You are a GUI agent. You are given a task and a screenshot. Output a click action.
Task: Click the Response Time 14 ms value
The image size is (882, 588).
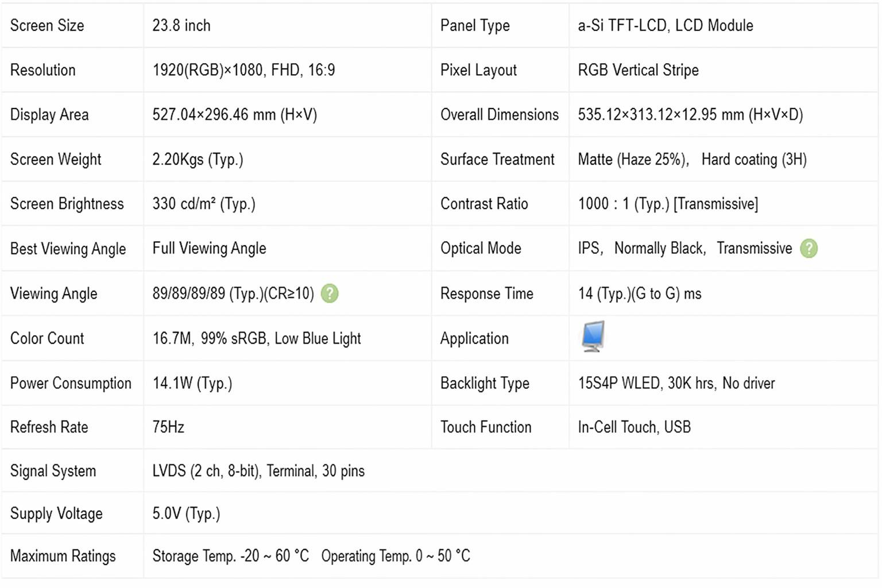pyautogui.click(x=640, y=294)
